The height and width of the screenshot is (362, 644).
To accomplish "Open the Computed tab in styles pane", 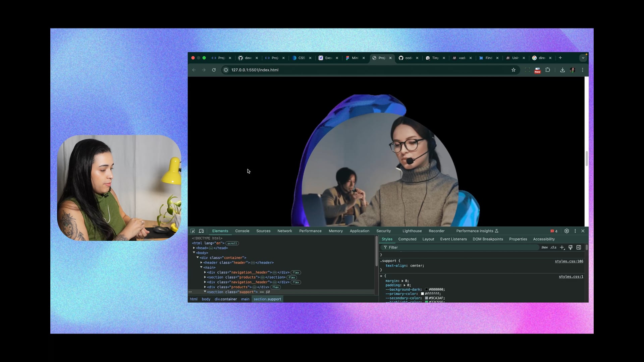I will [407, 239].
